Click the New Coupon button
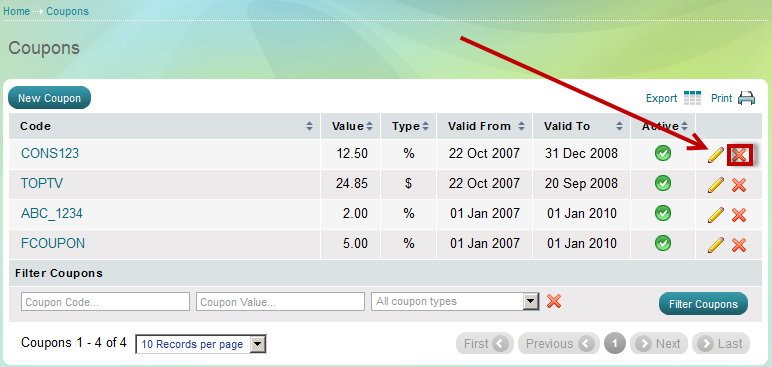Image resolution: width=772 pixels, height=367 pixels. [49, 98]
